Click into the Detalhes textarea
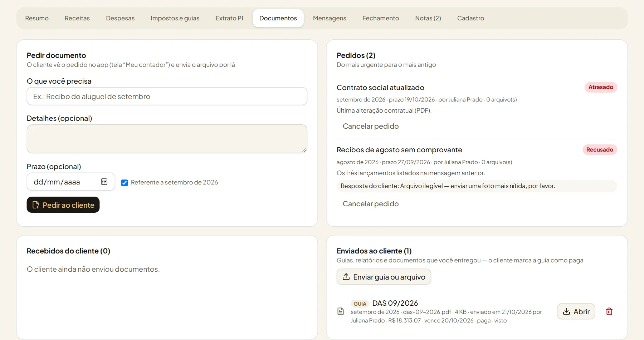Screen dimensions: 644x340 click(167, 139)
